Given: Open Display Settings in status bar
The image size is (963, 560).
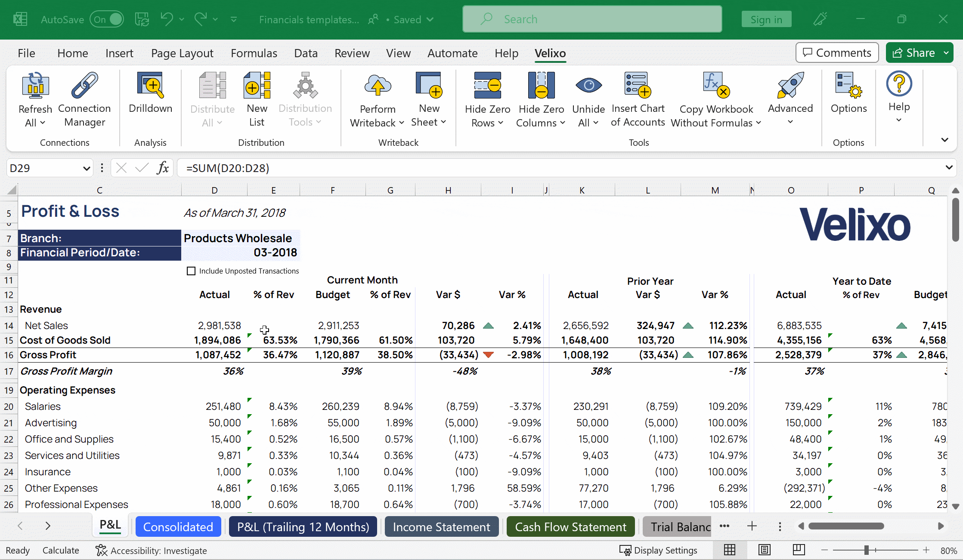Looking at the screenshot, I should [658, 551].
